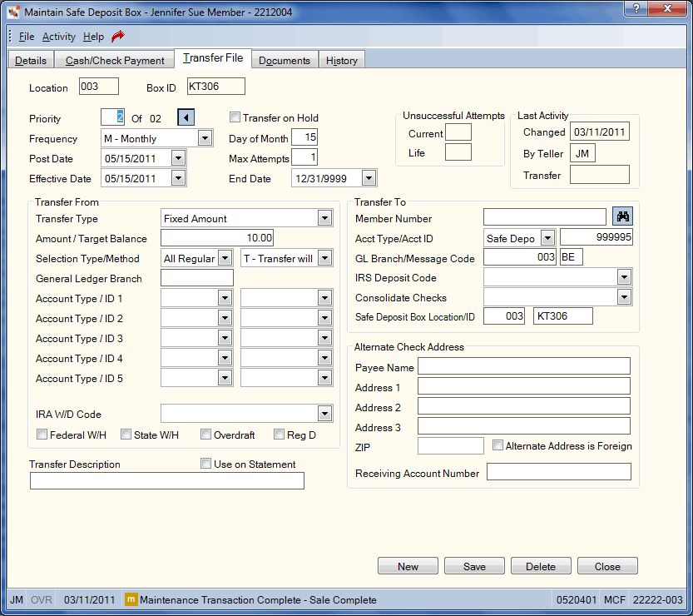This screenshot has width=693, height=616.
Task: Open the Safe Depo account type dropdown
Action: (547, 238)
